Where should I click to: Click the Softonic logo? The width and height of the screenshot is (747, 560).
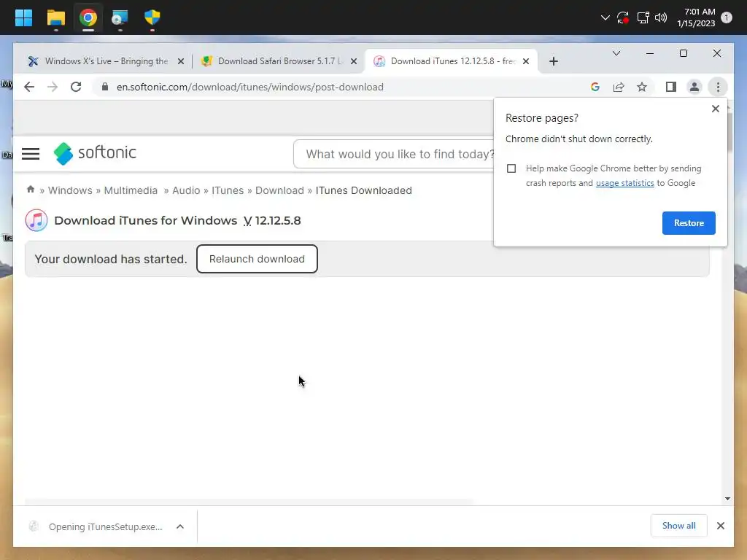click(95, 153)
